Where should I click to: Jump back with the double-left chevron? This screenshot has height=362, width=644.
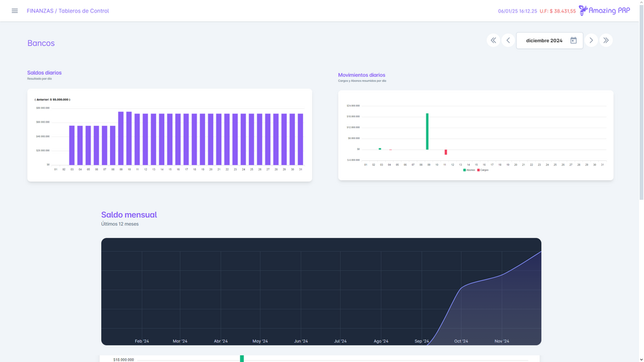(x=493, y=40)
